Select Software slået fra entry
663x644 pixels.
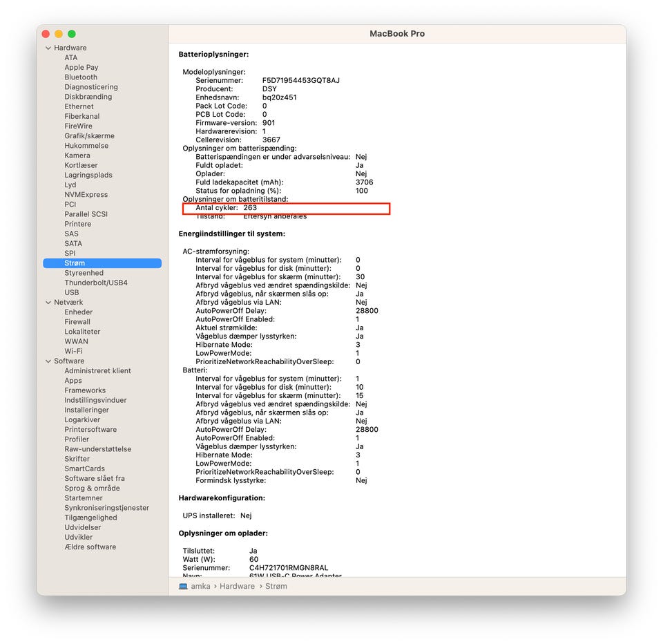[95, 478]
